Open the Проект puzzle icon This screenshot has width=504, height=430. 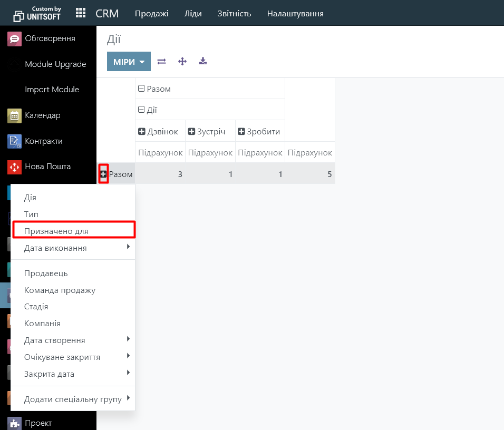pyautogui.click(x=14, y=423)
